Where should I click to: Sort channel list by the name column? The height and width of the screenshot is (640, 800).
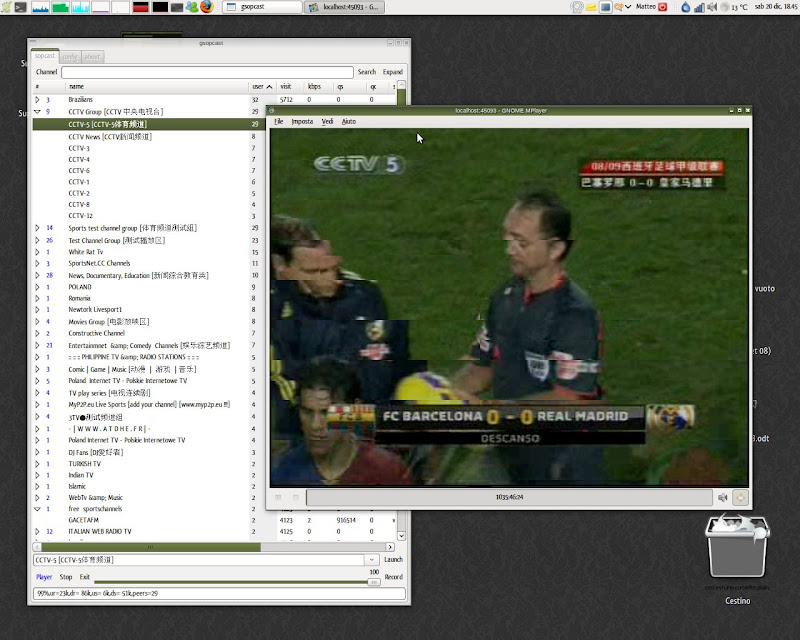point(157,87)
